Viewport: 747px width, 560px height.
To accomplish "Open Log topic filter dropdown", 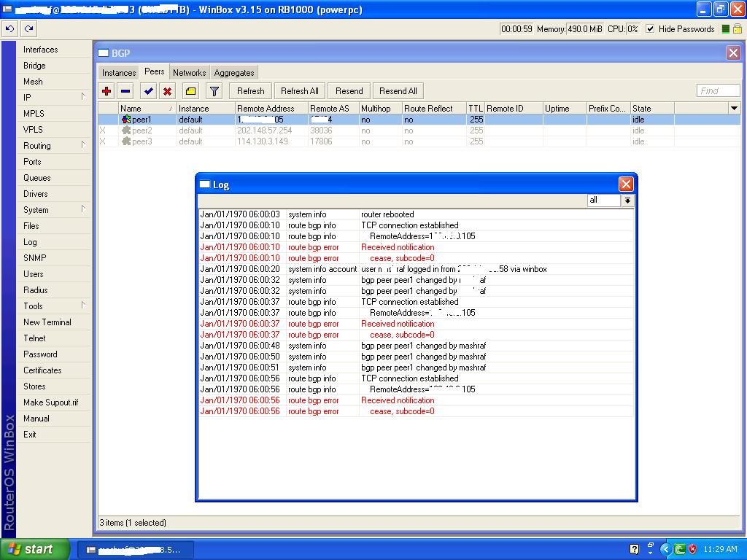I will tap(627, 201).
